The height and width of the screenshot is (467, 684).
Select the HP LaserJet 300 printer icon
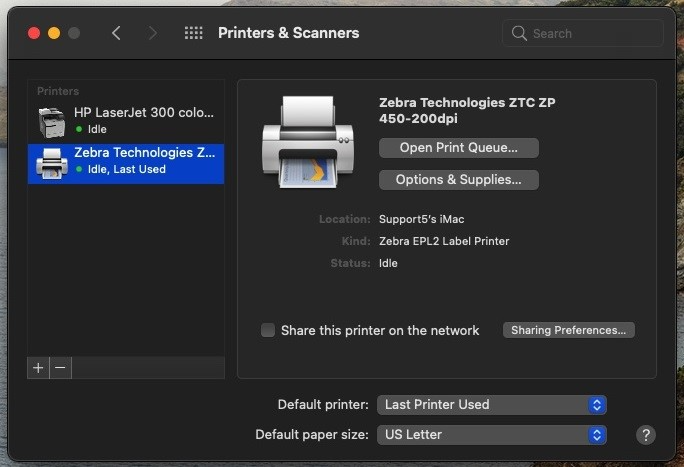coord(52,122)
